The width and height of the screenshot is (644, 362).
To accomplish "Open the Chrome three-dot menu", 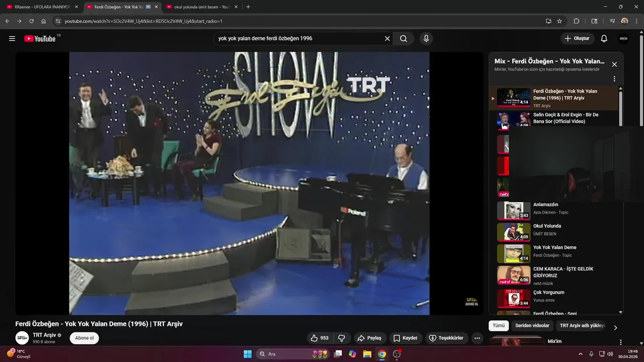I will tap(637, 21).
